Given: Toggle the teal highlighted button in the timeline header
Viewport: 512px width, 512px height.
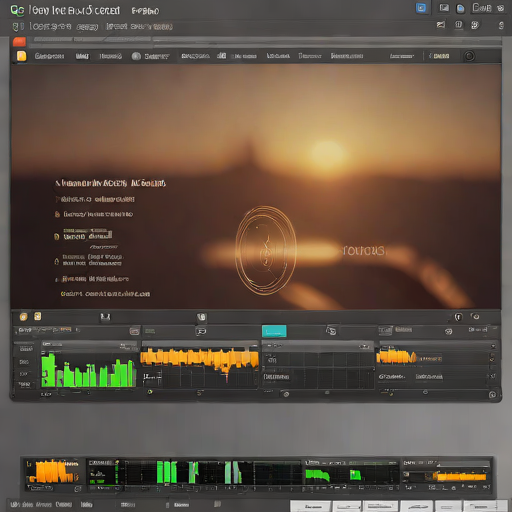Looking at the screenshot, I should point(274,331).
